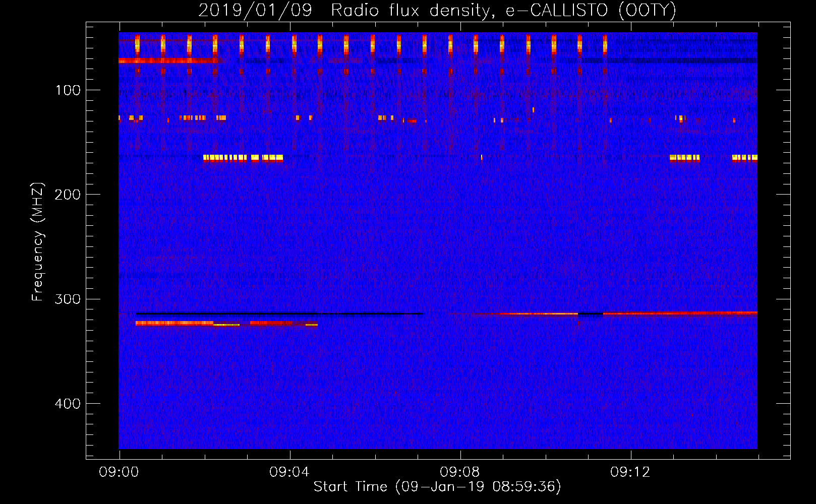Click the 300 frequency tick label
The image size is (816, 504).
pos(68,299)
